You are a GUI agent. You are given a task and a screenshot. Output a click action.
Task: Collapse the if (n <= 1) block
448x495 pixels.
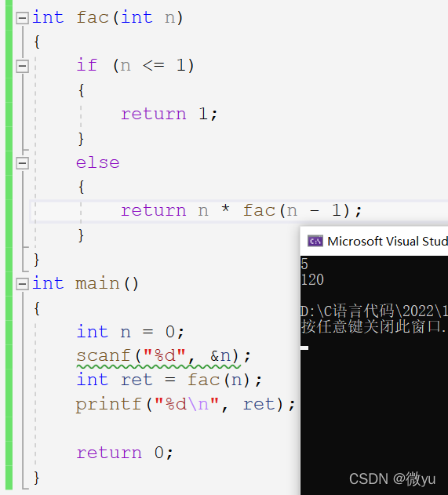[x=23, y=67]
